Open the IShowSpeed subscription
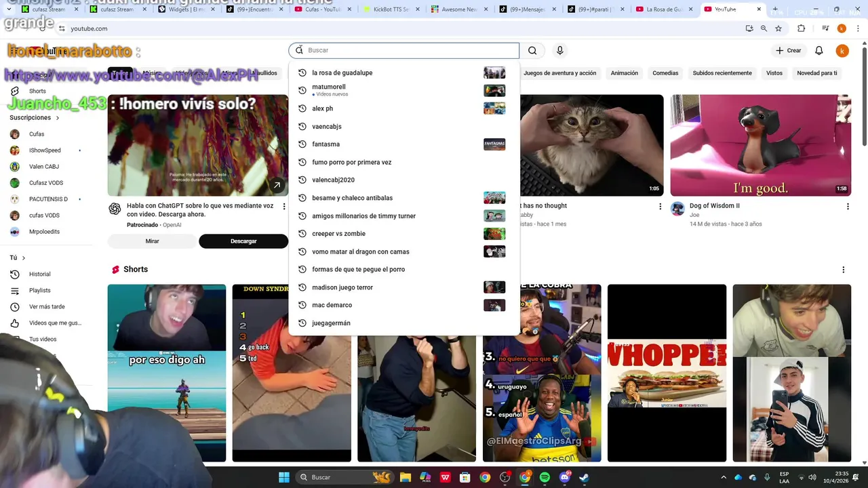Screen dimensions: 868x488 pos(45,150)
